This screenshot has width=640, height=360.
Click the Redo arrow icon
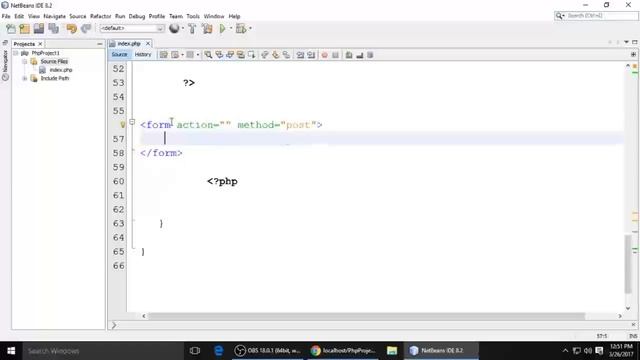tap(86, 29)
